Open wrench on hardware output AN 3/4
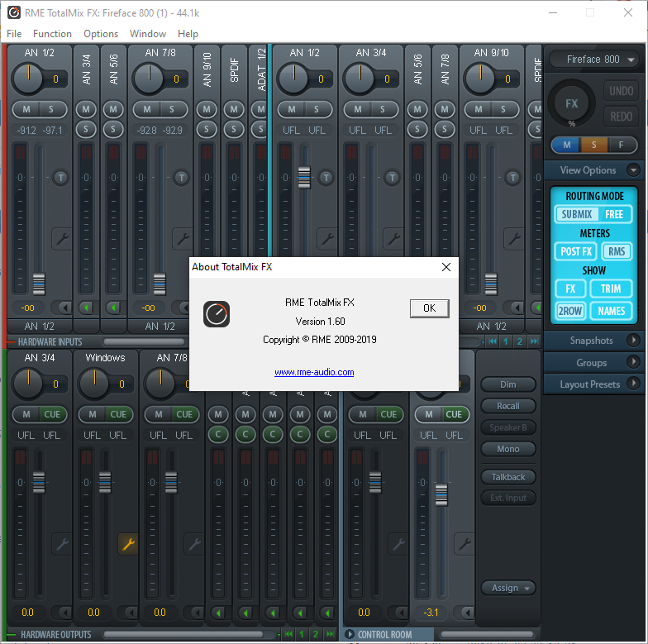The height and width of the screenshot is (644, 648). [x=62, y=544]
